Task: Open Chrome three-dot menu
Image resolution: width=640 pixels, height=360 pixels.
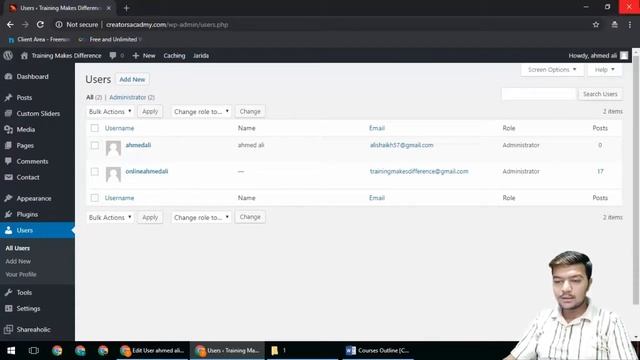Action: coord(630,24)
